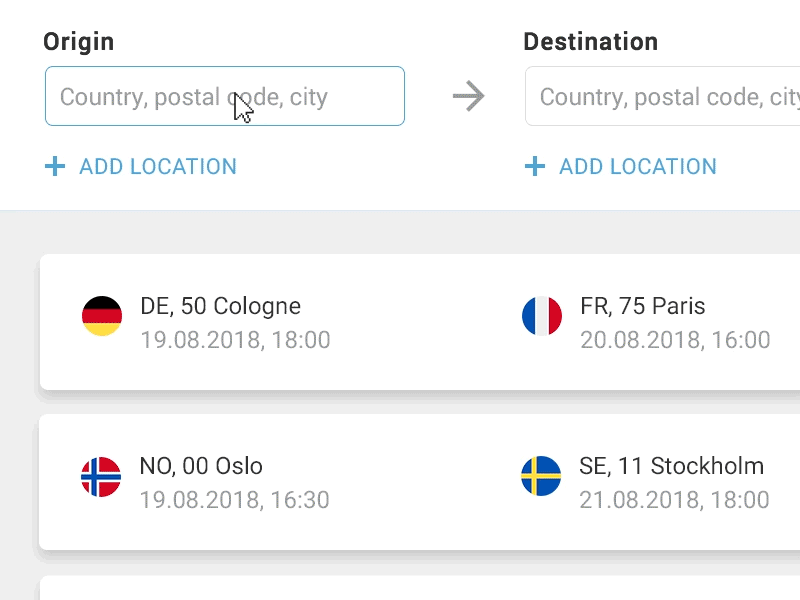
Task: Select the FR, 75 Paris destination entry
Action: click(643, 306)
